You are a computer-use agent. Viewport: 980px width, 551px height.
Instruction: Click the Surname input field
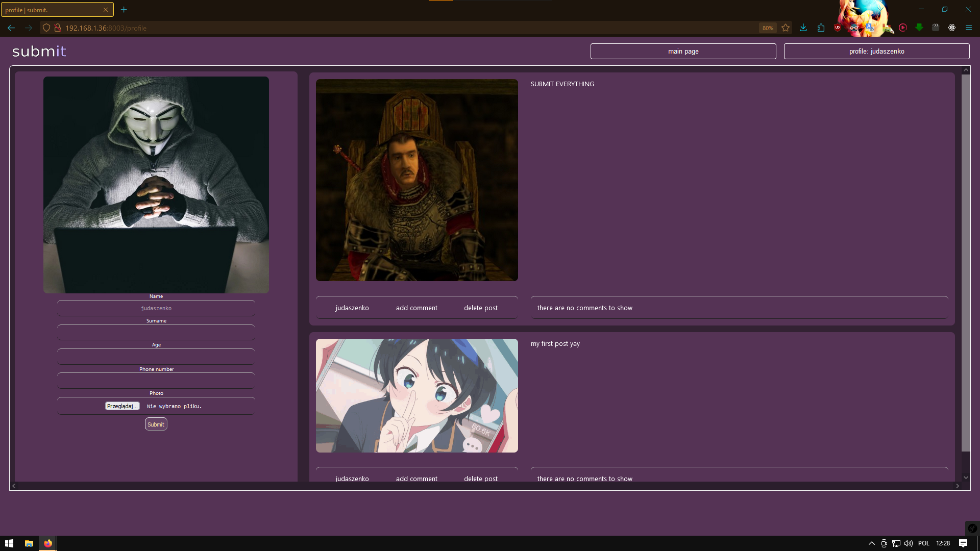pyautogui.click(x=156, y=333)
